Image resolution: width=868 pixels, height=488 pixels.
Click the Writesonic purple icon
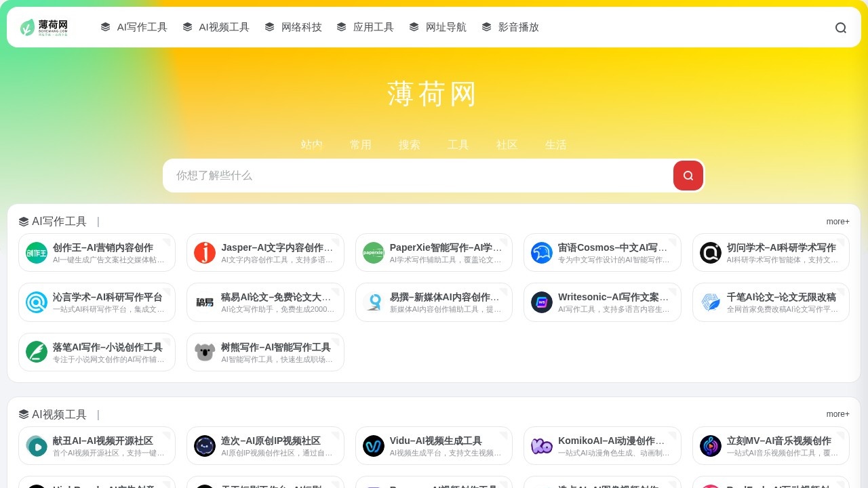tap(542, 302)
